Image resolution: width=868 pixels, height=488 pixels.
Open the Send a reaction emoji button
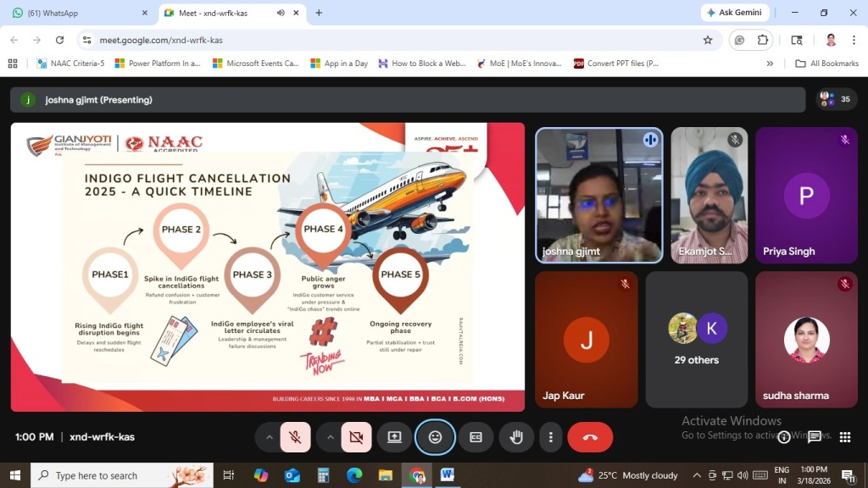(435, 437)
